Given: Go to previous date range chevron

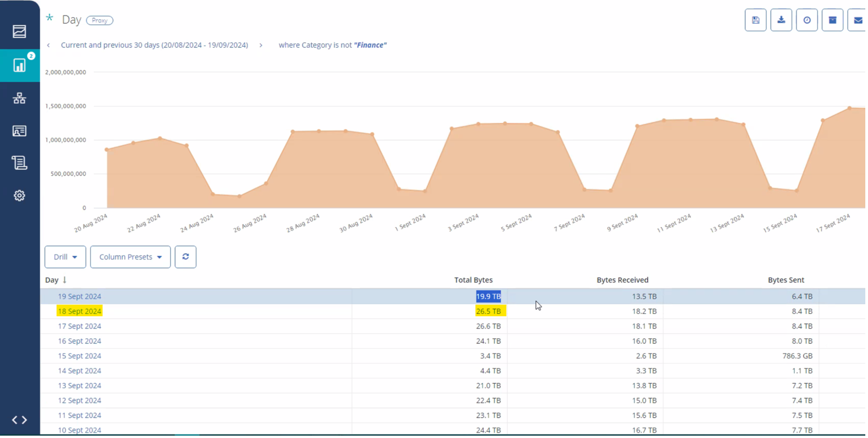Looking at the screenshot, I should (x=48, y=45).
